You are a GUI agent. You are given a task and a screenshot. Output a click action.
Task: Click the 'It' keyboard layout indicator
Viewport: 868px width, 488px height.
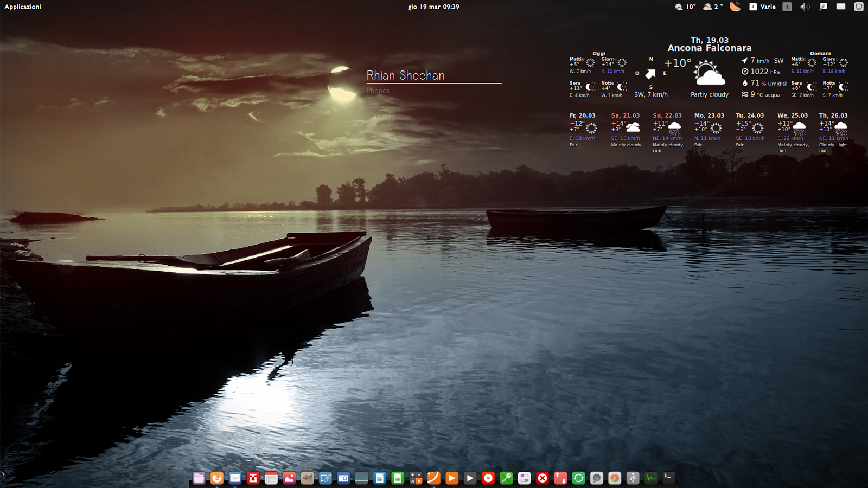[x=787, y=7]
